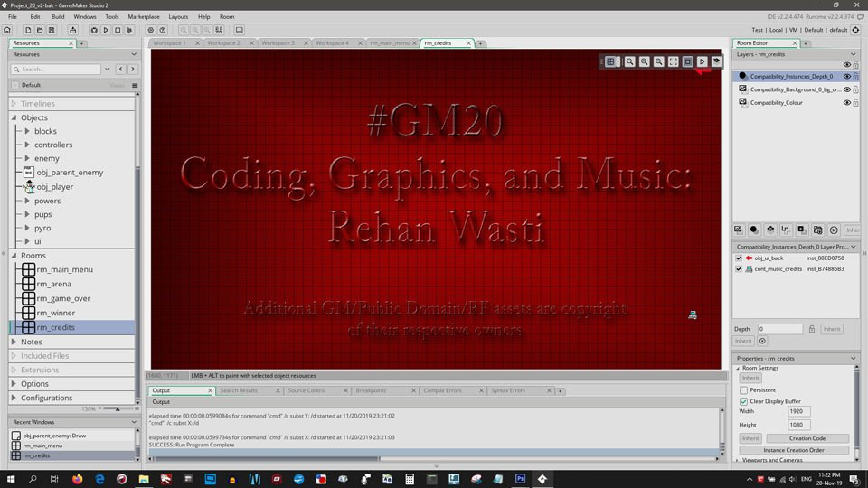Toggle all layers visibility eye in header
This screenshot has width=868, height=488.
pyautogui.click(x=847, y=65)
